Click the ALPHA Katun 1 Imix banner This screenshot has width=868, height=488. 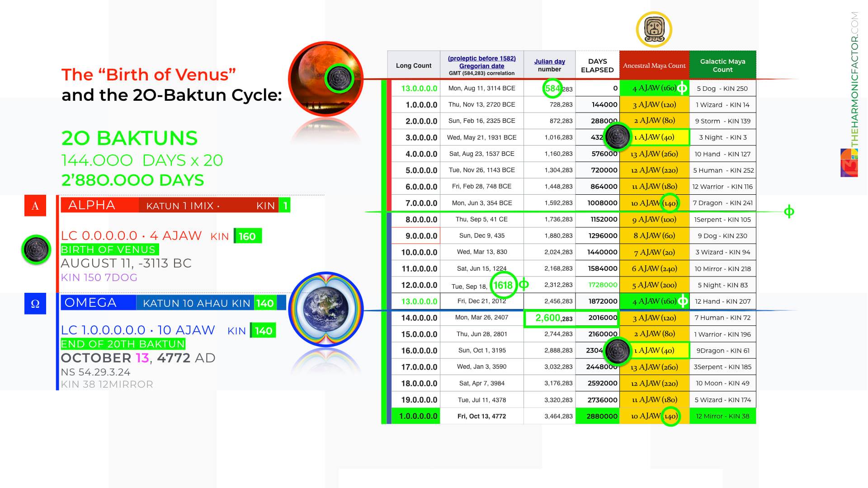(x=175, y=205)
